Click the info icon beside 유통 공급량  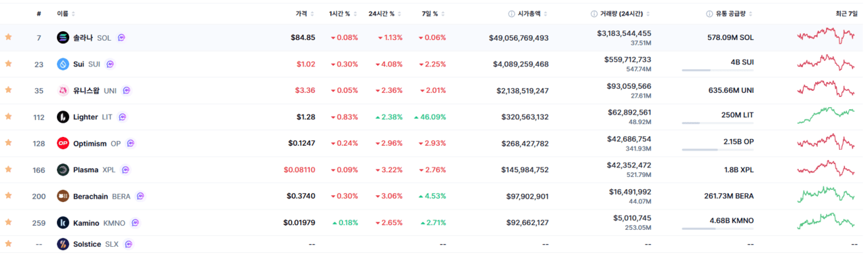pos(709,14)
